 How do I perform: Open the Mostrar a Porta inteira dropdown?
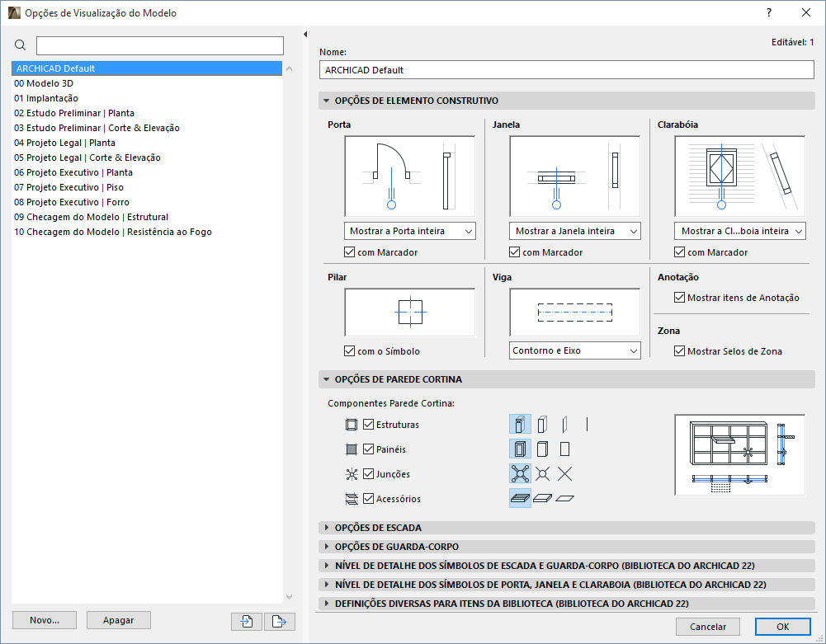pos(409,231)
